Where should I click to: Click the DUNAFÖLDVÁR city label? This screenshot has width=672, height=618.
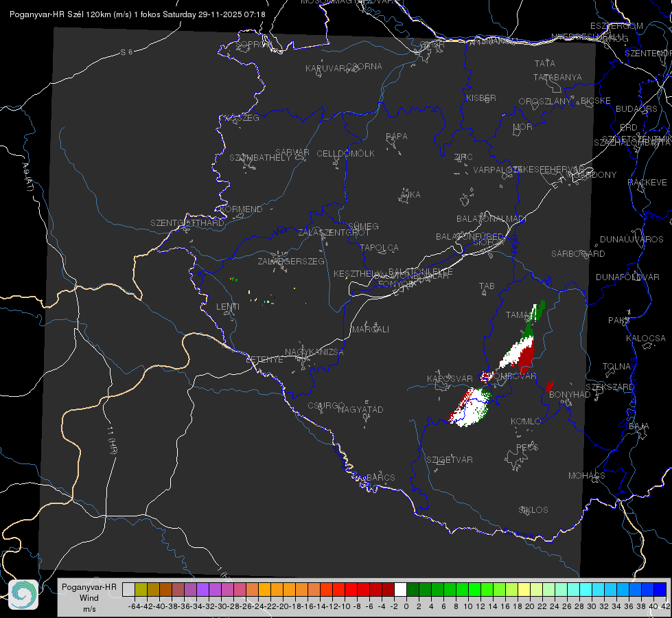pyautogui.click(x=627, y=277)
